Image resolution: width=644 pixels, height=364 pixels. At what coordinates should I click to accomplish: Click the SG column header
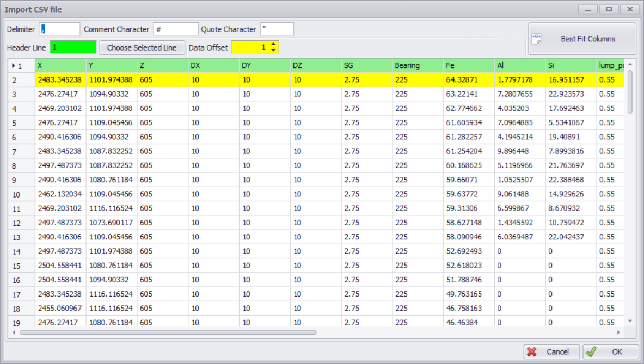coord(366,66)
